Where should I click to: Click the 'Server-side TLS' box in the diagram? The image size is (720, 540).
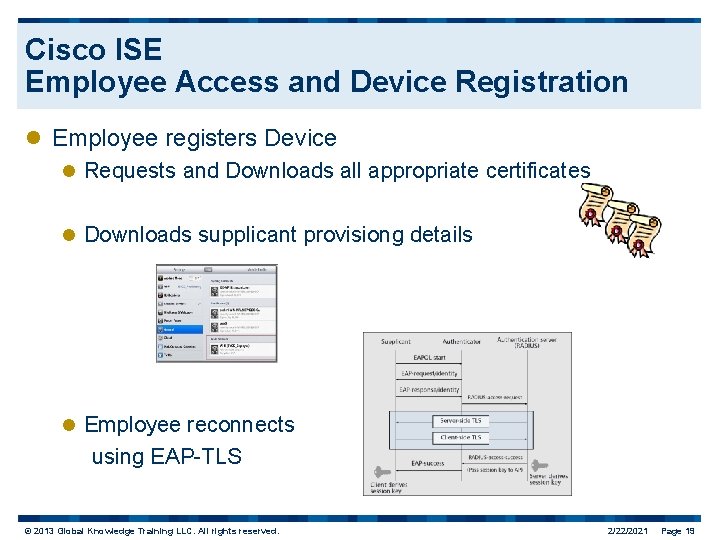461,421
